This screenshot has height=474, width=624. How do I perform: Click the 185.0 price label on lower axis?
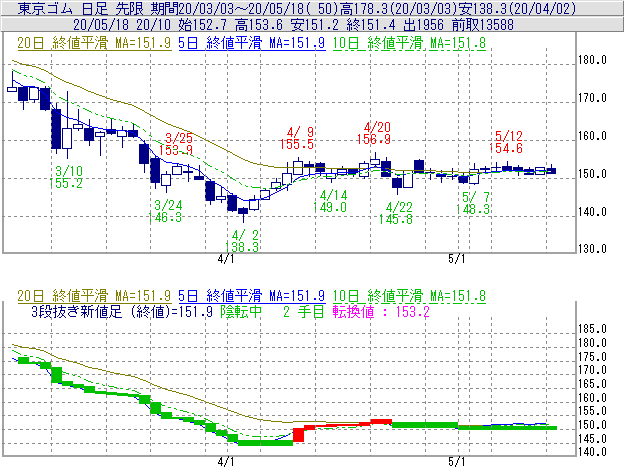592,329
